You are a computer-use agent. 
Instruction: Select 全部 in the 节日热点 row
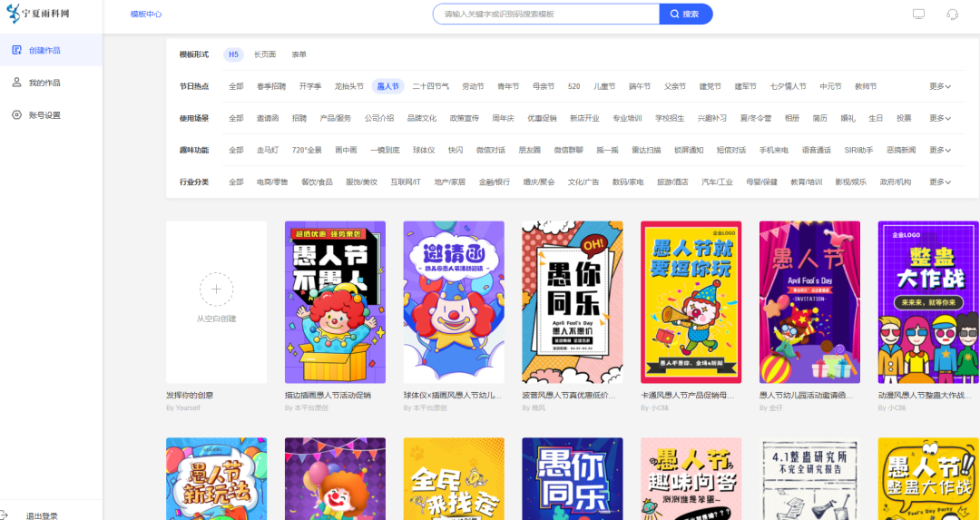236,86
